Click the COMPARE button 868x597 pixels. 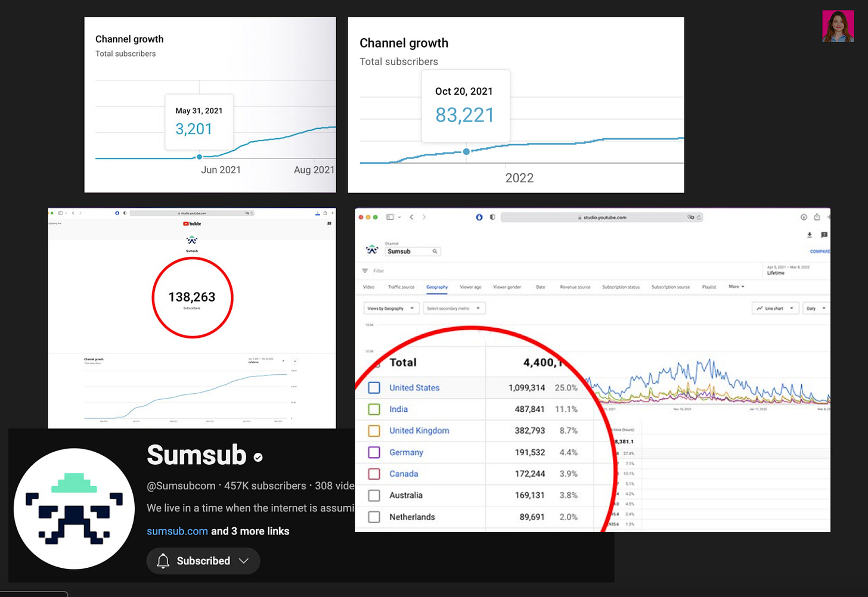[x=819, y=251]
